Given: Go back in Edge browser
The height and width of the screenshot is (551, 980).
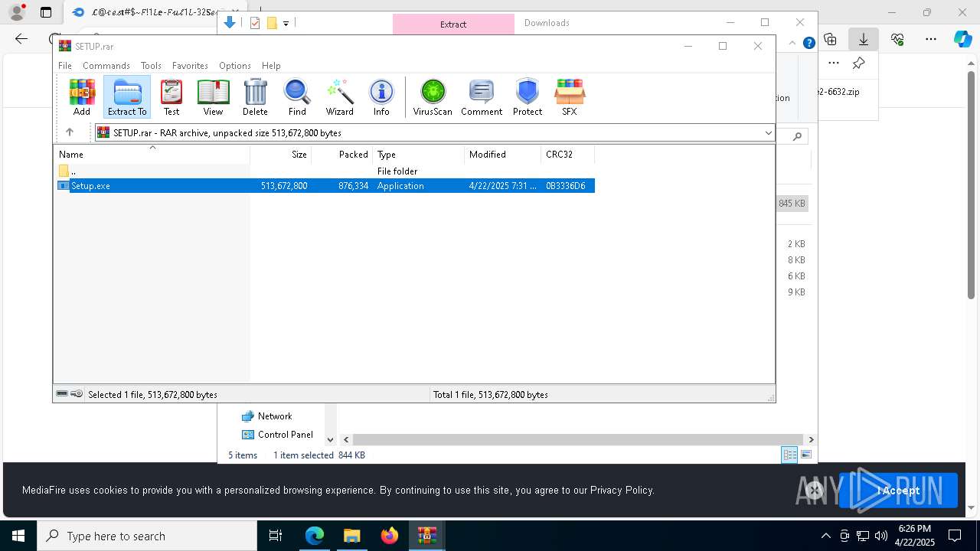Looking at the screenshot, I should [21, 39].
